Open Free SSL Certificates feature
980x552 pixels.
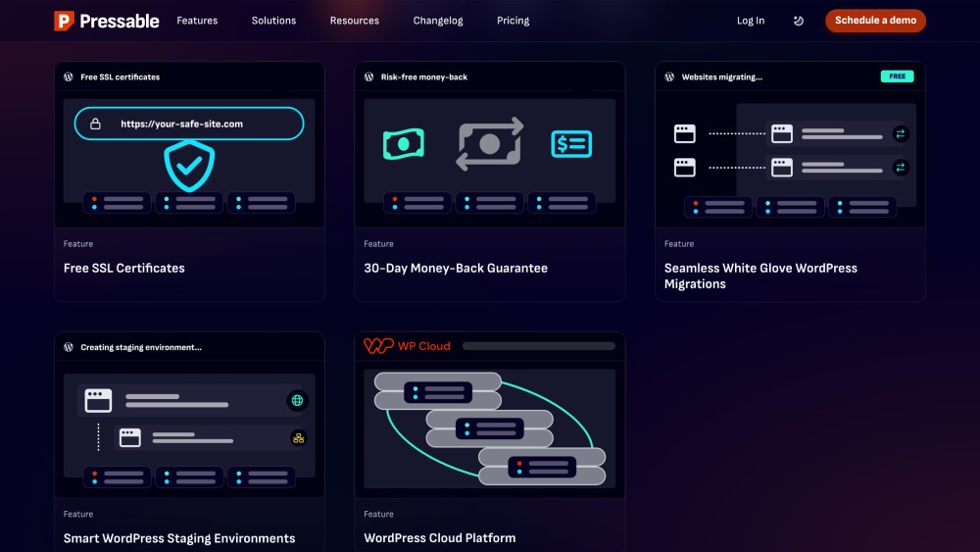coord(123,269)
